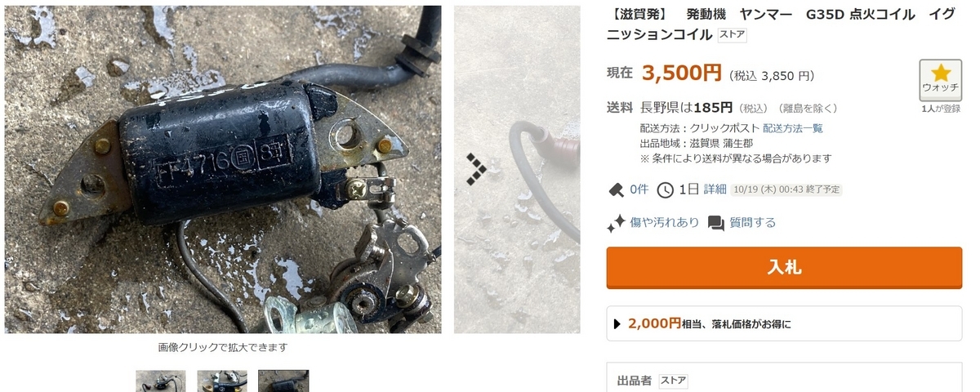Open the 傷や汚れあり condition link

click(x=664, y=223)
